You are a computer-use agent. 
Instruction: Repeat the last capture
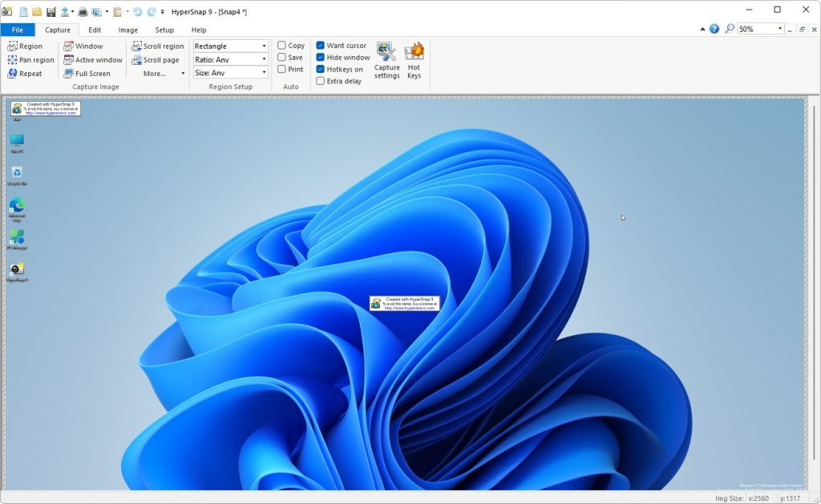(25, 73)
